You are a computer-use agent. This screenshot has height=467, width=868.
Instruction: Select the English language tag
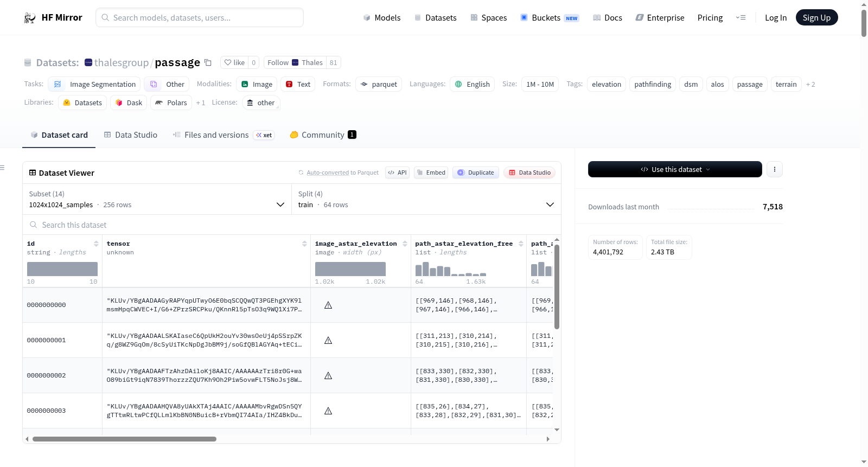pyautogui.click(x=472, y=84)
